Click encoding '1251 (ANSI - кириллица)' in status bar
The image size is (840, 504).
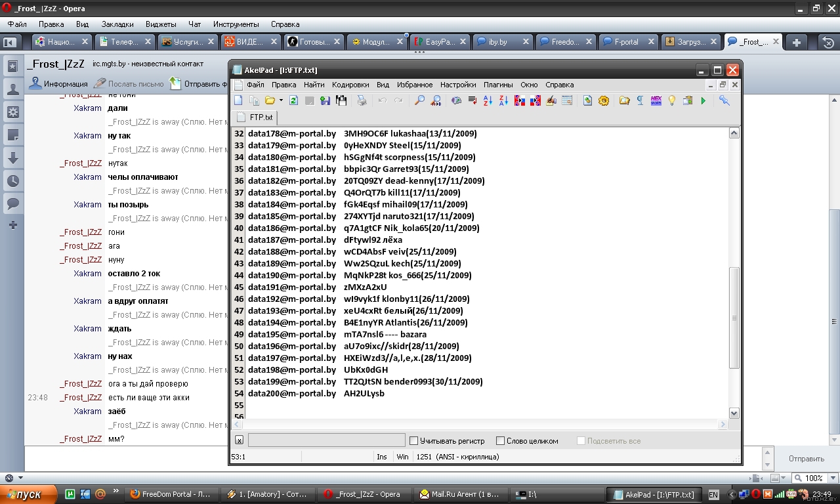(x=457, y=457)
